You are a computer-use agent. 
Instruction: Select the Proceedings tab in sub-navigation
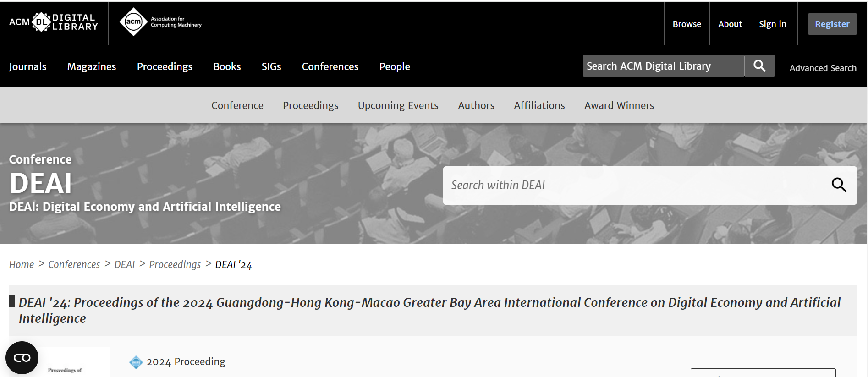tap(311, 105)
